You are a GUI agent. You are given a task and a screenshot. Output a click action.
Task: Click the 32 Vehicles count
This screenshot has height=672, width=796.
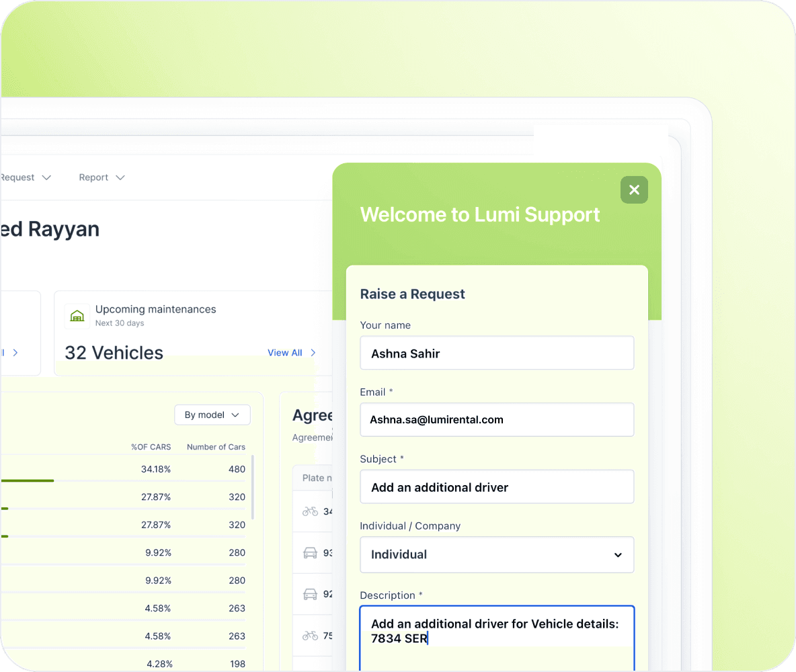[x=114, y=353]
